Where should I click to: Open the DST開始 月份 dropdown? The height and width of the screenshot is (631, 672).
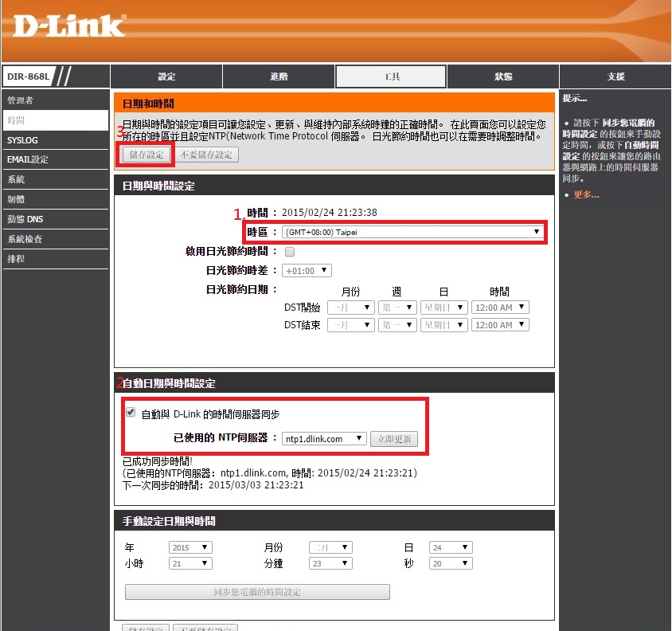point(350,308)
